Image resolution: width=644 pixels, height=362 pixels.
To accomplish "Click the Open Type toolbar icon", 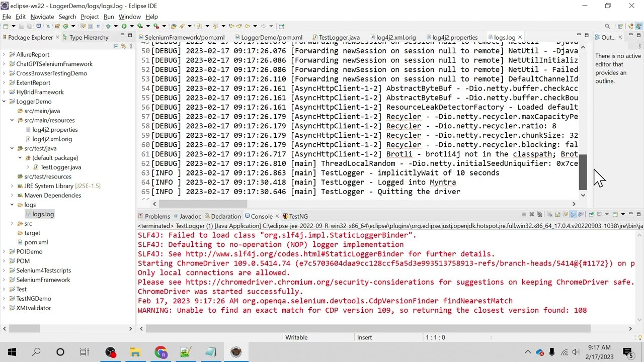I will coord(174,26).
